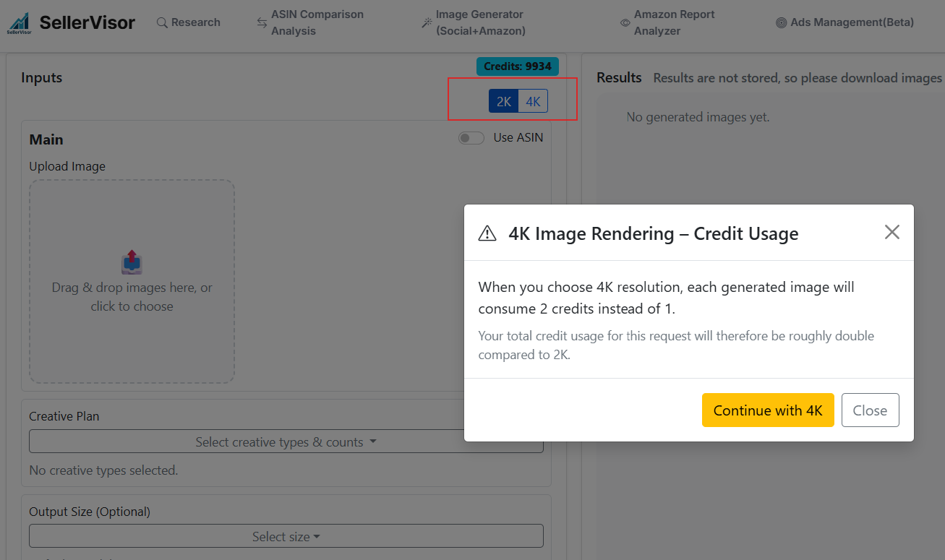945x560 pixels.
Task: Open the Select size dropdown
Action: pos(286,537)
